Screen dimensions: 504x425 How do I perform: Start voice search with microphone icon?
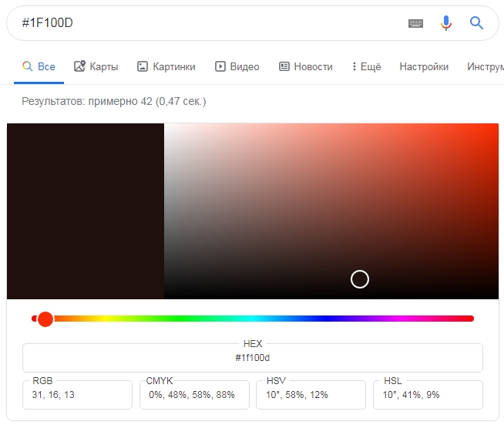(x=445, y=23)
